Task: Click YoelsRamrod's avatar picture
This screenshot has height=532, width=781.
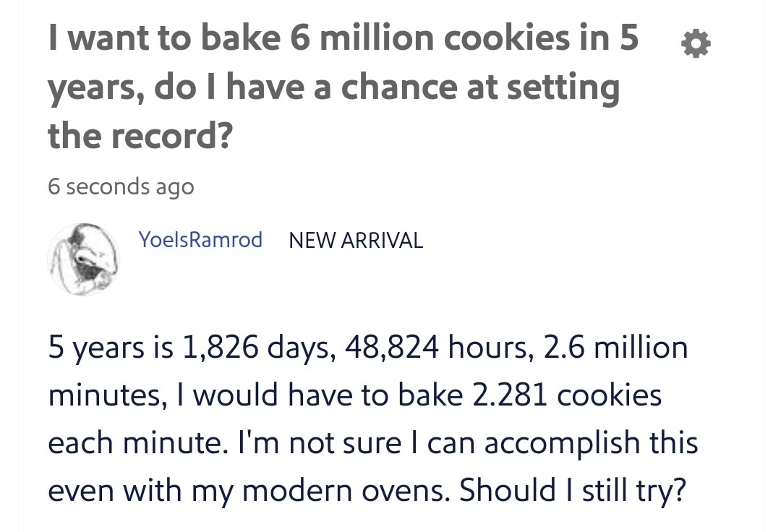Action: (84, 259)
